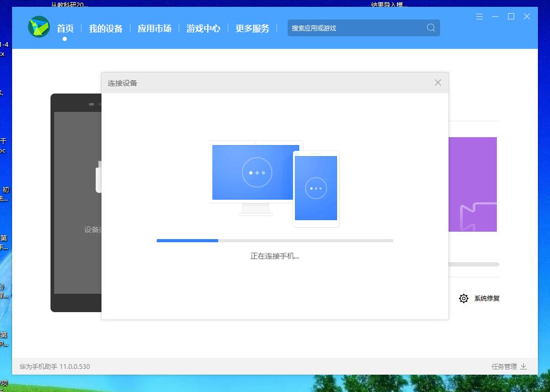The height and width of the screenshot is (392, 550).
Task: Click the HiSuite bird logo icon
Action: (x=39, y=27)
